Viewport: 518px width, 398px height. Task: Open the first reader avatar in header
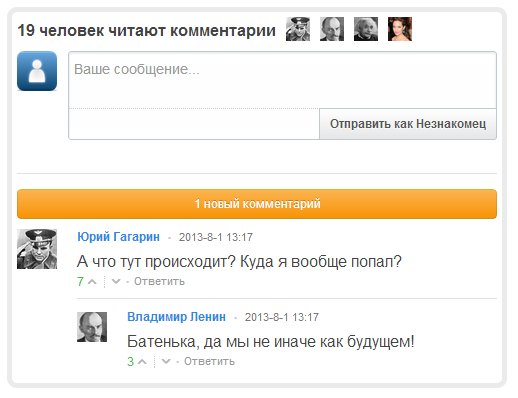pyautogui.click(x=298, y=29)
